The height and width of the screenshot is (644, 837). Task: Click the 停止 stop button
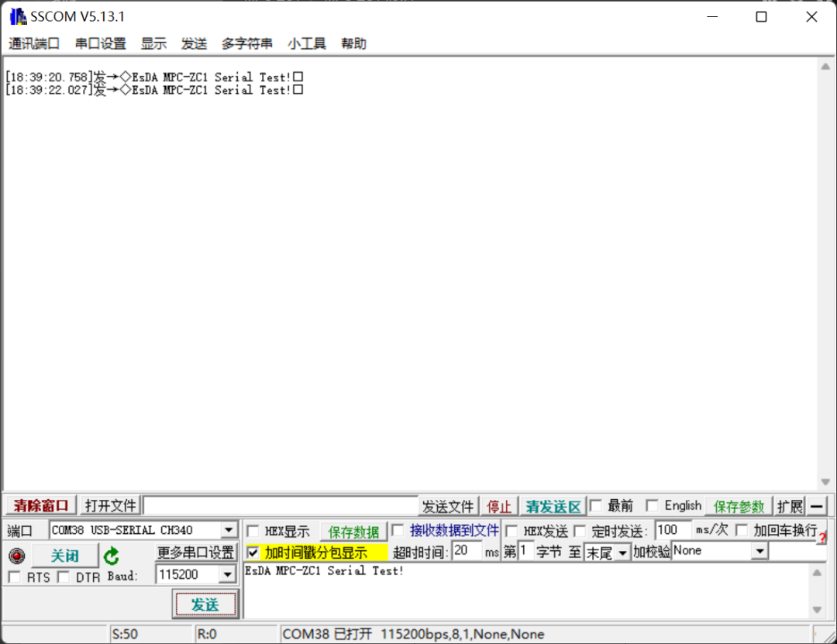pos(500,505)
